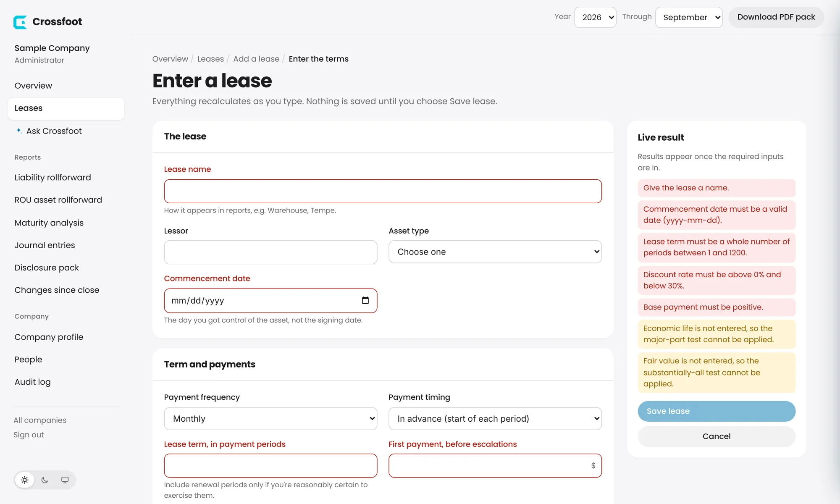
Task: Open ROU asset rollforward report
Action: (58, 200)
